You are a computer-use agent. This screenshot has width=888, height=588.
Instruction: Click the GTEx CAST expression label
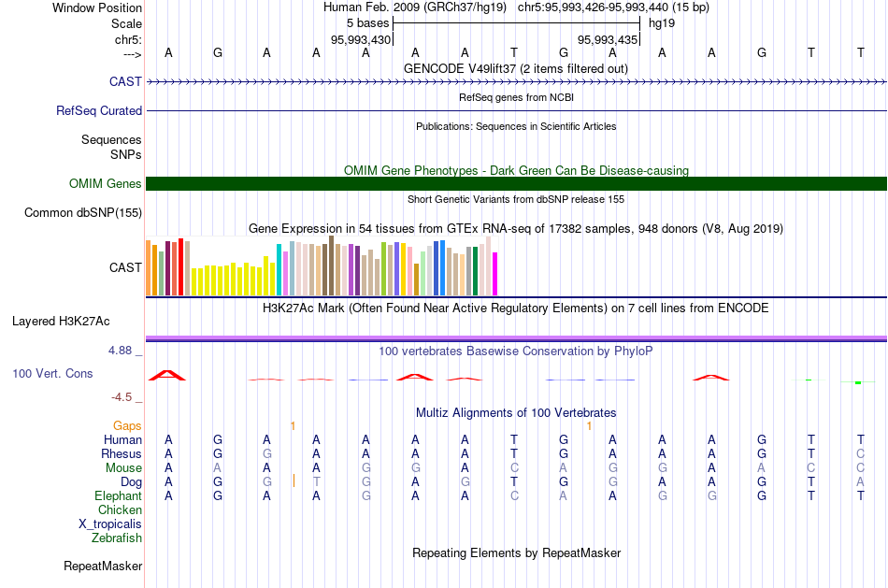tap(125, 267)
